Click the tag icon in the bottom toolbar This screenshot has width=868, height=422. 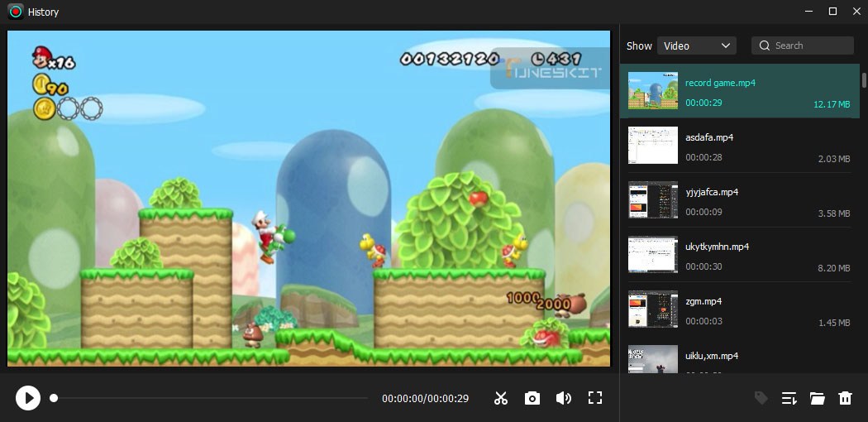(761, 398)
